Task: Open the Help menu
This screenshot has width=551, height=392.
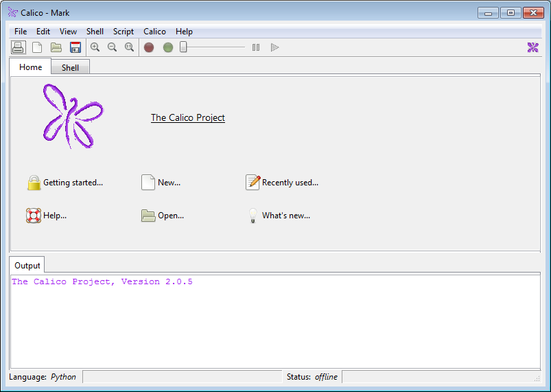Action: click(184, 32)
